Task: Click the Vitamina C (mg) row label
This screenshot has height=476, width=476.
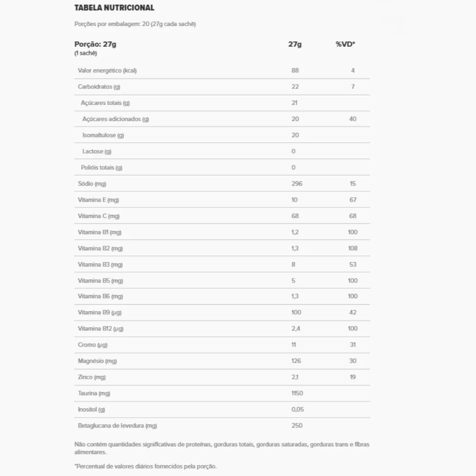Action: tap(98, 216)
